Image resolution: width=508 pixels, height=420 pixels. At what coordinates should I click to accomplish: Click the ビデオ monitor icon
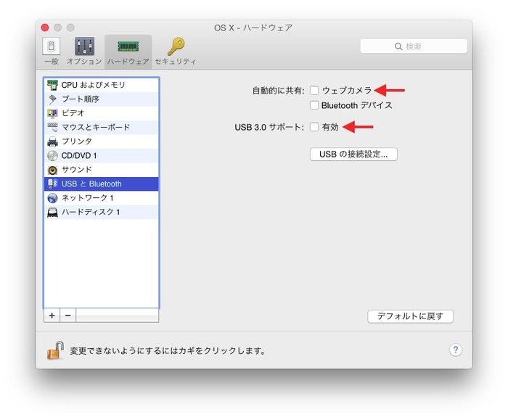click(x=52, y=113)
